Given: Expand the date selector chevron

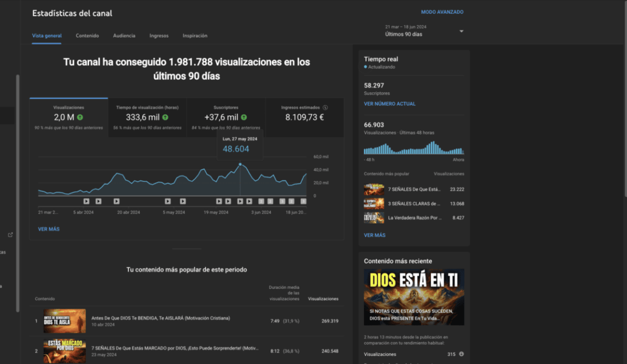Looking at the screenshot, I should pos(461,31).
